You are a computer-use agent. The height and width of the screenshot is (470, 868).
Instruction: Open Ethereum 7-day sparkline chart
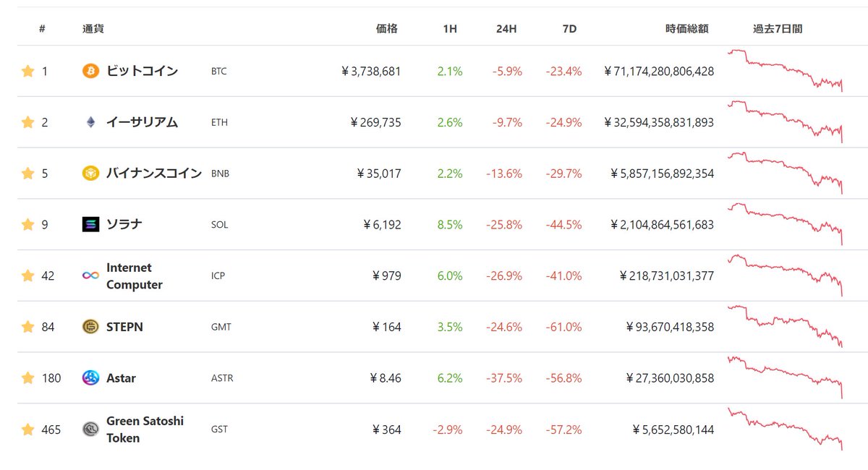[786, 122]
